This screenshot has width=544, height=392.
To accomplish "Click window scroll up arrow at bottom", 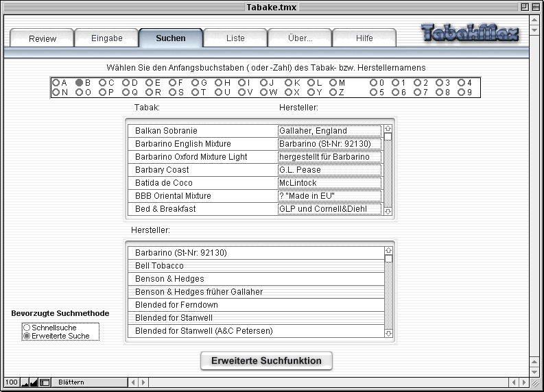I will point(534,363).
